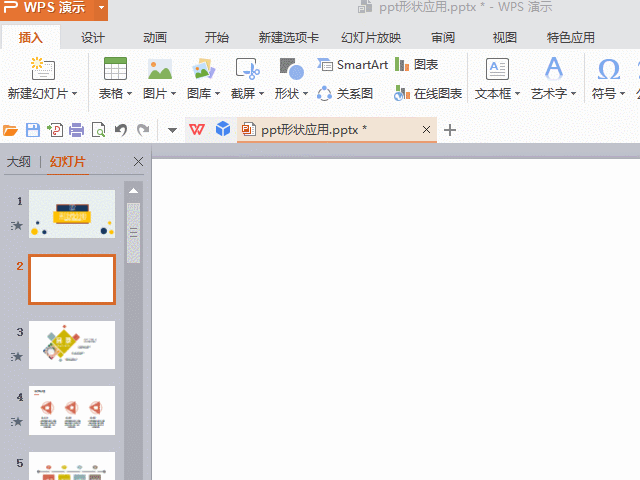
Task: Open the View (视图) tab
Action: coord(505,38)
